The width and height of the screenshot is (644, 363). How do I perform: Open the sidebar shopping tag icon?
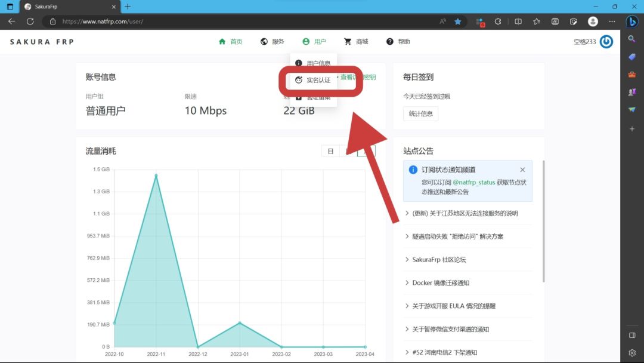click(631, 57)
